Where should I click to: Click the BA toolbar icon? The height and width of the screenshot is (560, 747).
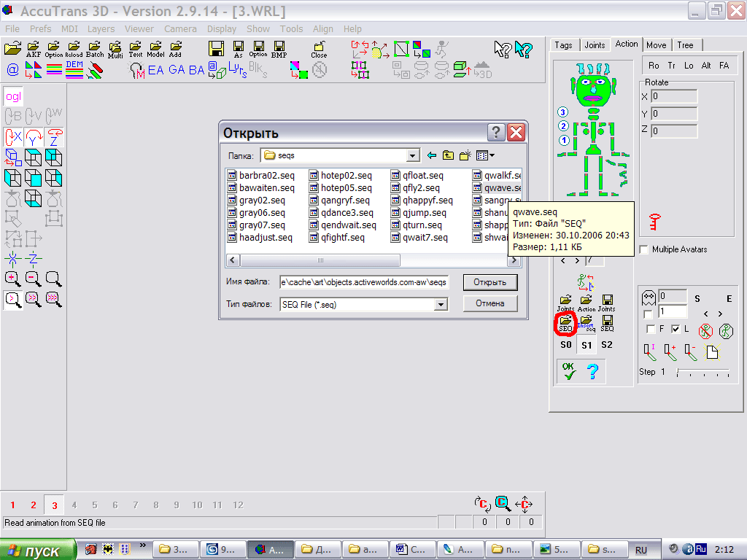pyautogui.click(x=196, y=70)
